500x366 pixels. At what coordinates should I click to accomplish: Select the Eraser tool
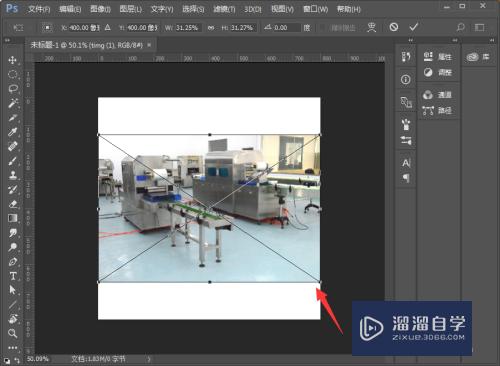[x=13, y=204]
